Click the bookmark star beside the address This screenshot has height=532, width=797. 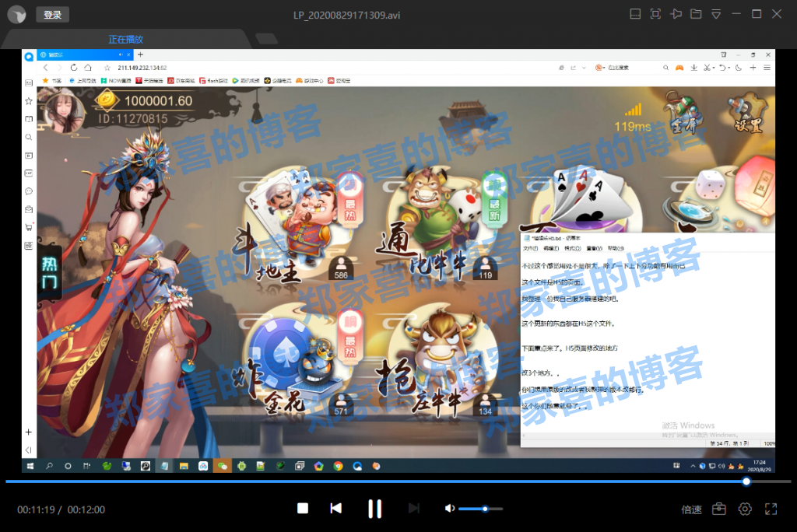[107, 68]
